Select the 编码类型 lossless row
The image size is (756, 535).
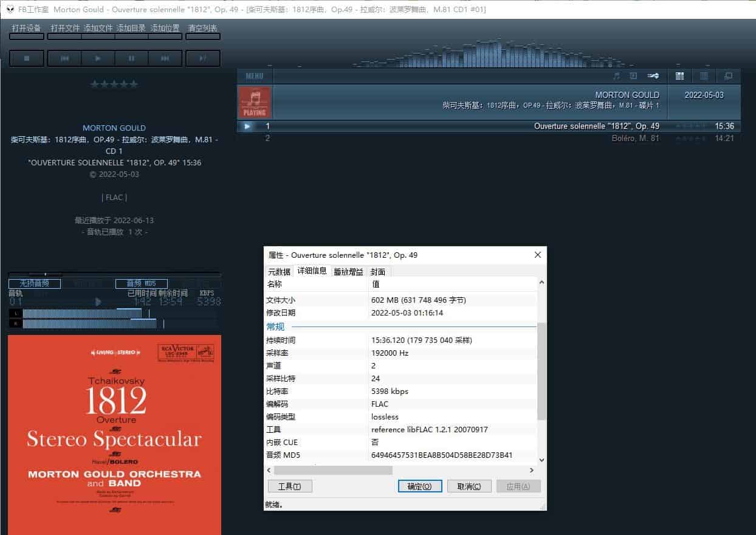coord(401,417)
